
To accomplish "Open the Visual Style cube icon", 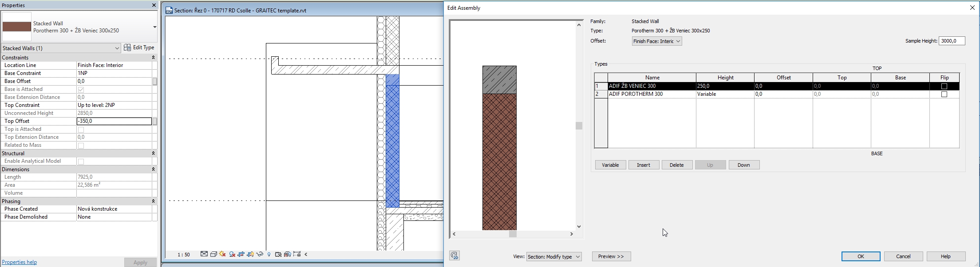I will [213, 254].
